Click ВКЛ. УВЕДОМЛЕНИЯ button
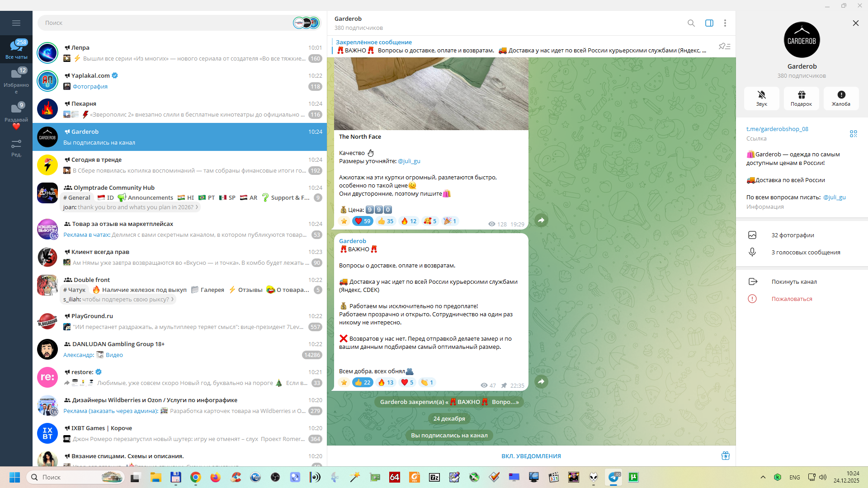This screenshot has height=488, width=868. click(x=531, y=456)
